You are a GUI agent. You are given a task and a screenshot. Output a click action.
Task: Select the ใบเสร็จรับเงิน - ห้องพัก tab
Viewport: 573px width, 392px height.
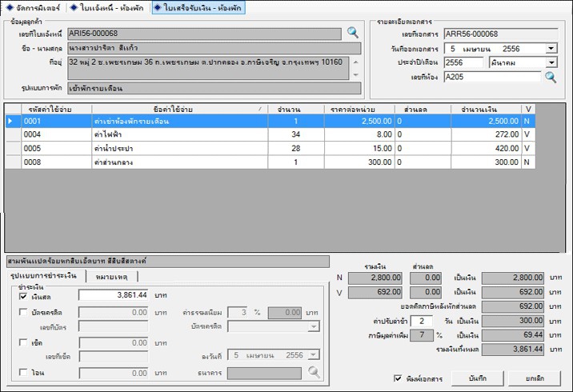tap(198, 7)
